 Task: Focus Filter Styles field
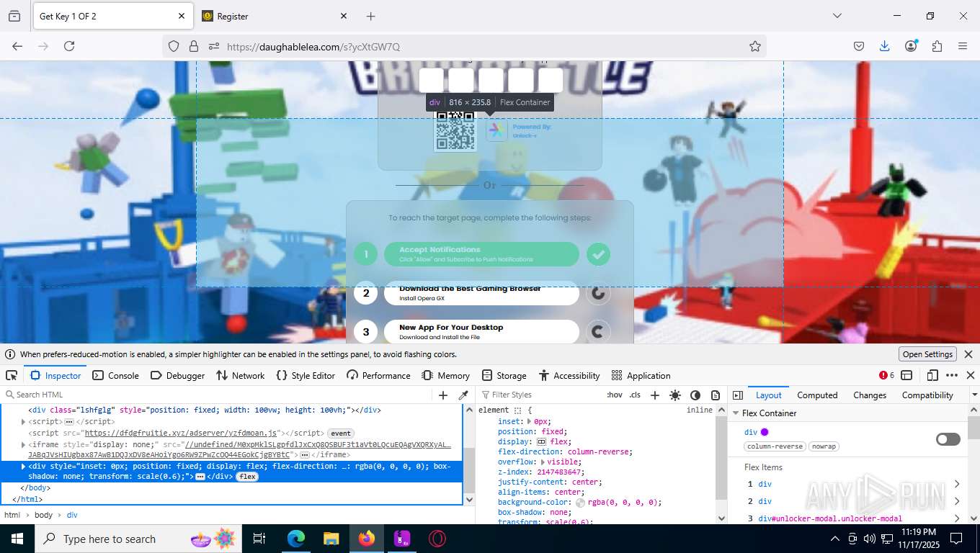tap(540, 395)
